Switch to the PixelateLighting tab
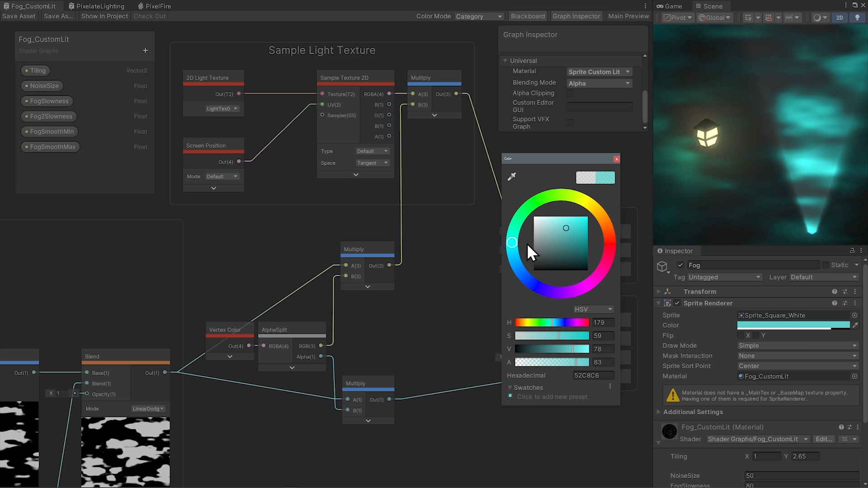Viewport: 868px width, 488px height. point(97,6)
